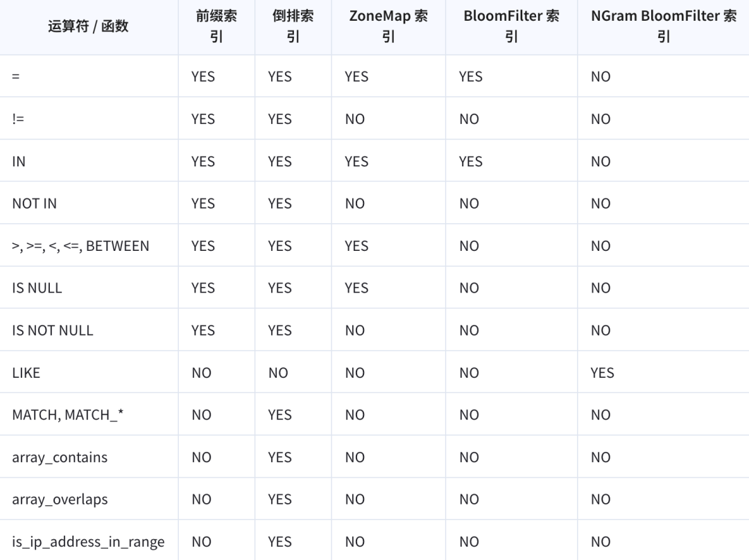Select the is_ip_address_in_range function cell
749x560 pixels.
[x=88, y=542]
